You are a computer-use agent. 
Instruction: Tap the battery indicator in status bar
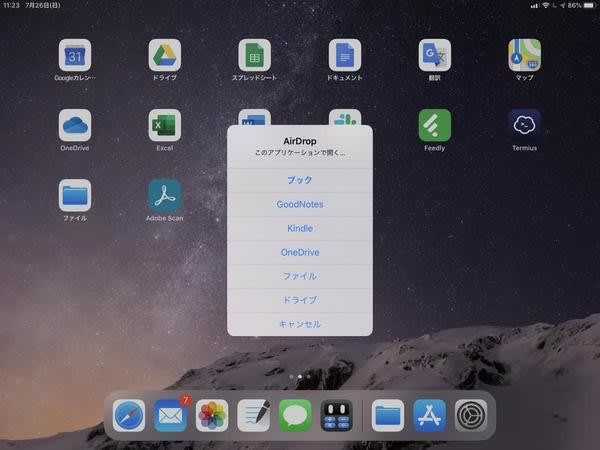click(588, 5)
